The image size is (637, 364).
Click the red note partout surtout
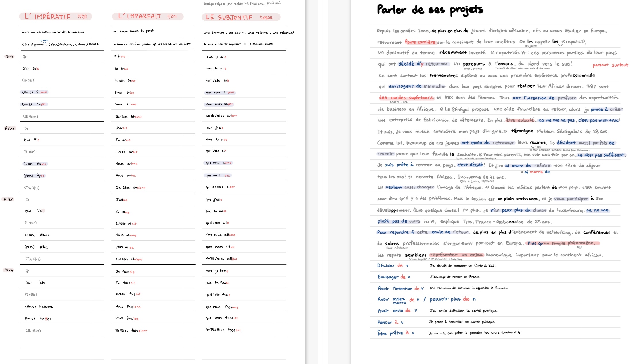[x=610, y=65]
